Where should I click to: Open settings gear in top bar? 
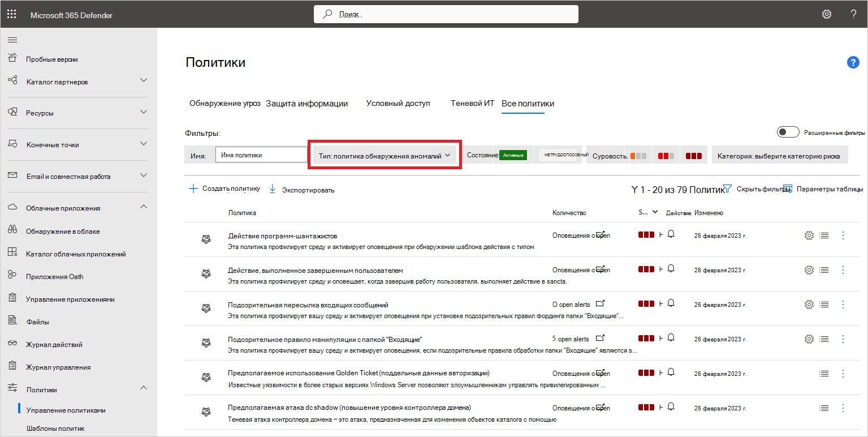coord(826,14)
